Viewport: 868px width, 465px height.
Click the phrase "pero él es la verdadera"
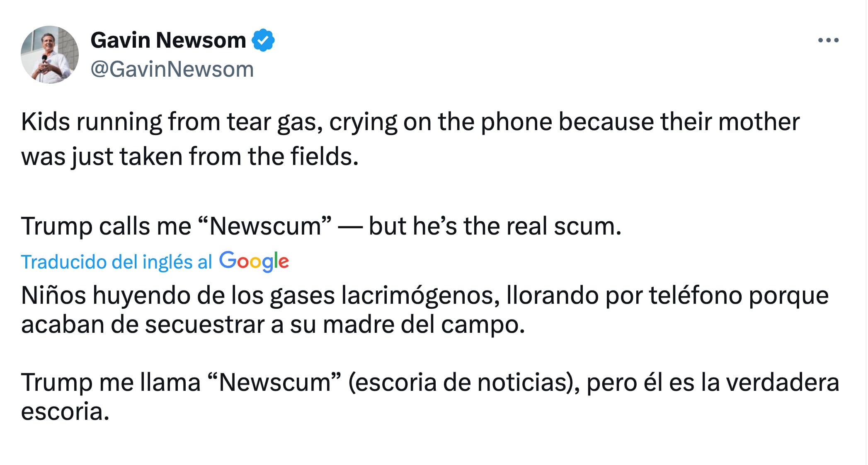pos(713,382)
